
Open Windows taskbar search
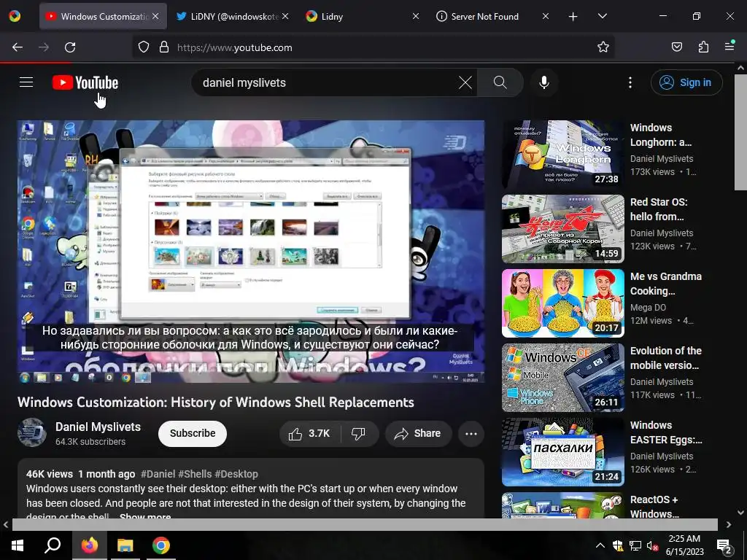[53, 545]
